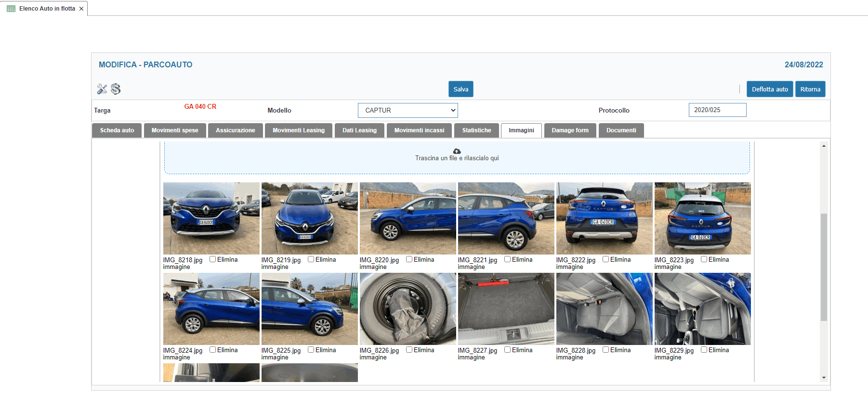868x408 pixels.
Task: Tick Elimina checkbox for IMG_8221.jpg
Action: tap(507, 259)
